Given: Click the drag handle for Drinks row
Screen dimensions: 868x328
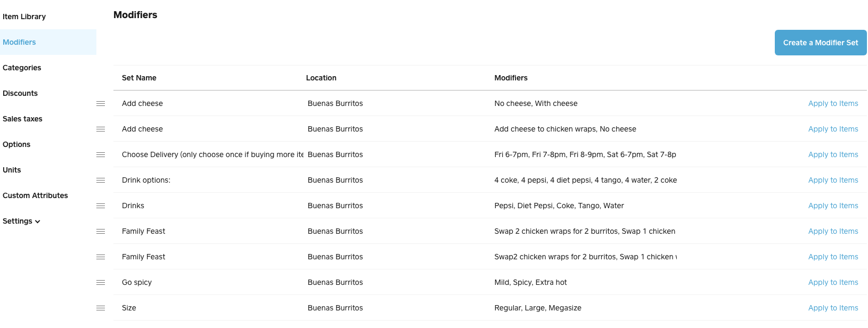Looking at the screenshot, I should click(x=101, y=206).
